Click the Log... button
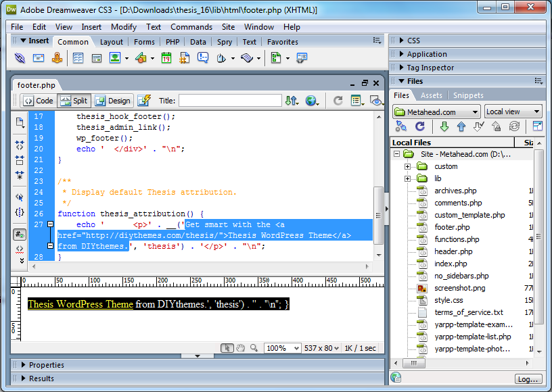This screenshot has height=392, width=552. click(528, 379)
